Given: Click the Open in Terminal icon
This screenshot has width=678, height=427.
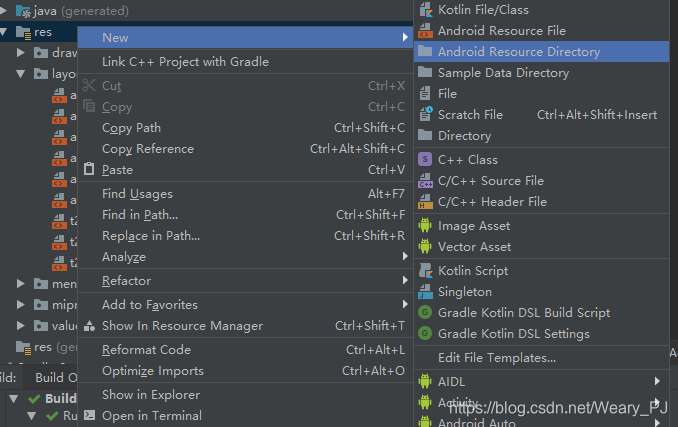Looking at the screenshot, I should (90, 415).
